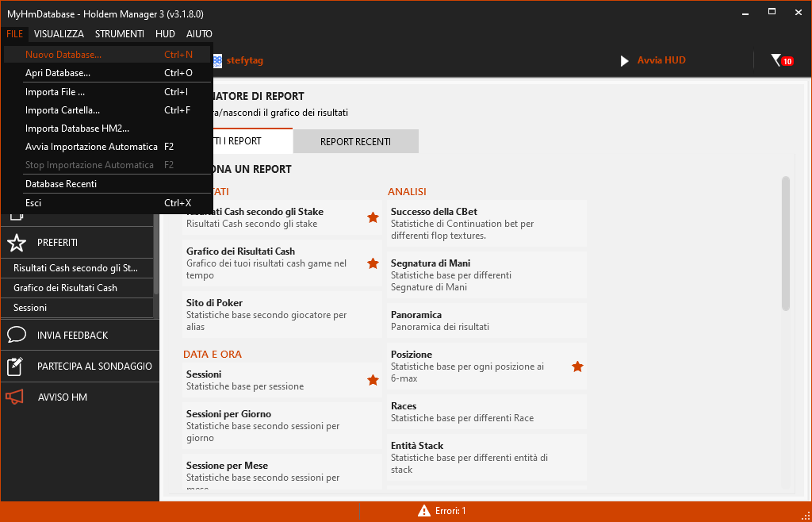Click the PREFERITI sidebar section
Screen dimensions: 812x522
click(x=77, y=243)
